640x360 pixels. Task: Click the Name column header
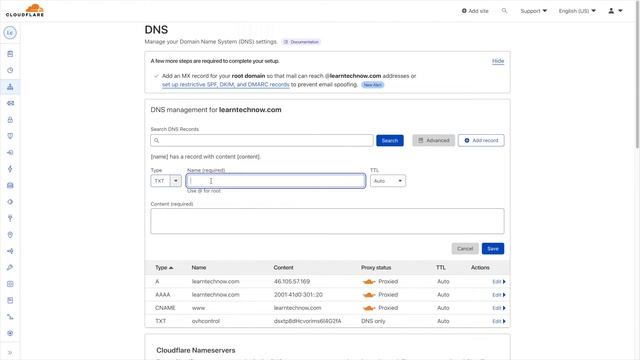coord(199,268)
